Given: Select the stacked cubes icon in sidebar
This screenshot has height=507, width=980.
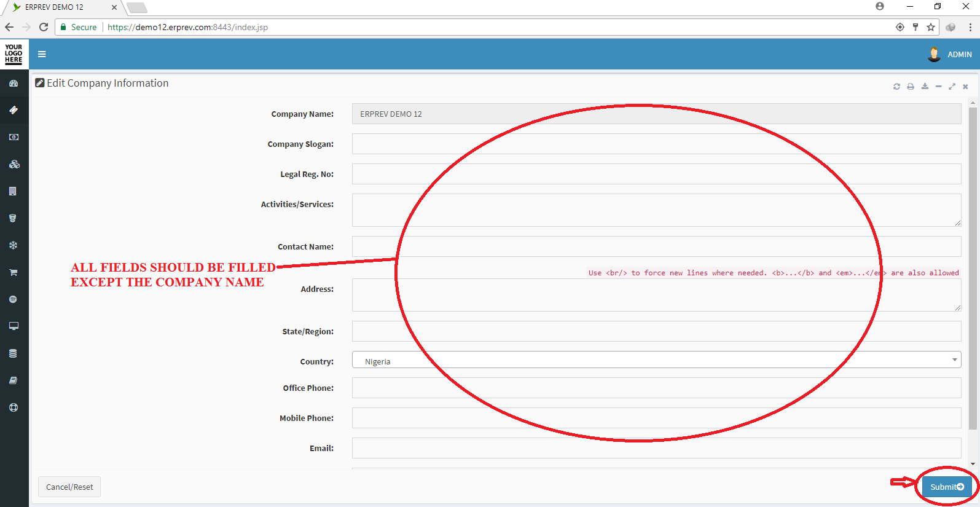Looking at the screenshot, I should [14, 164].
